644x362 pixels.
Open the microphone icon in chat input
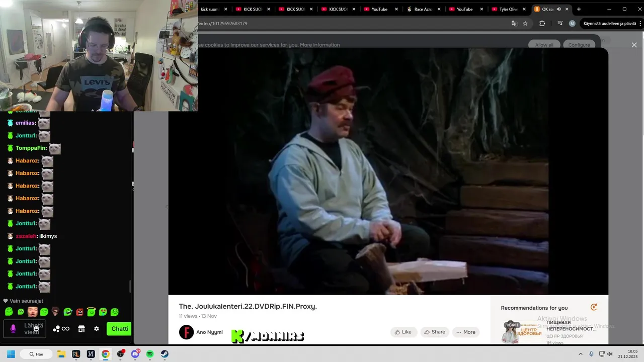point(14,329)
